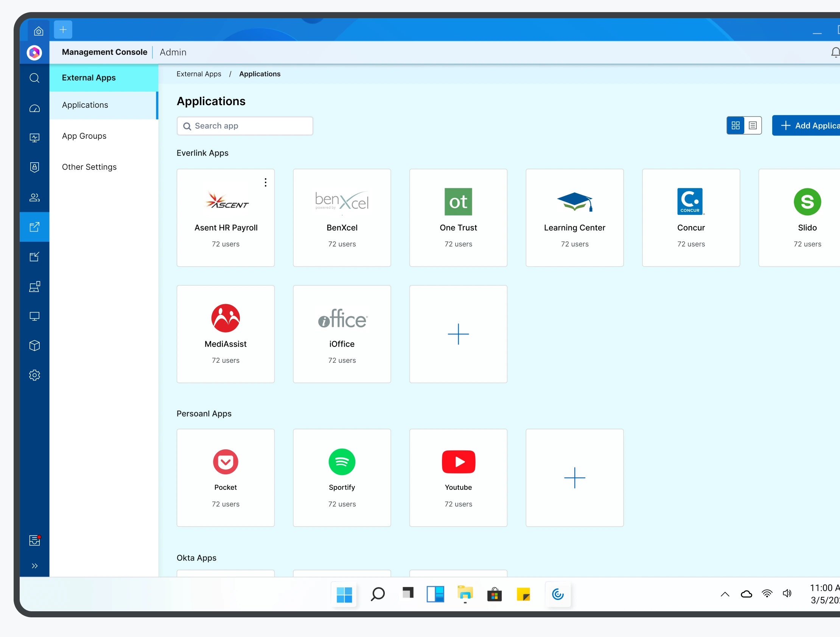Open the Windows Start menu
The width and height of the screenshot is (840, 637).
(x=344, y=595)
